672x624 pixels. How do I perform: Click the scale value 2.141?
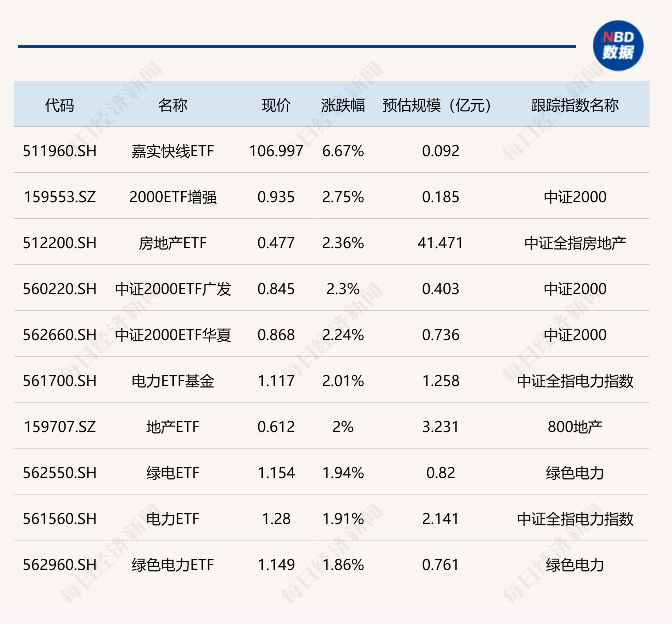tap(440, 519)
